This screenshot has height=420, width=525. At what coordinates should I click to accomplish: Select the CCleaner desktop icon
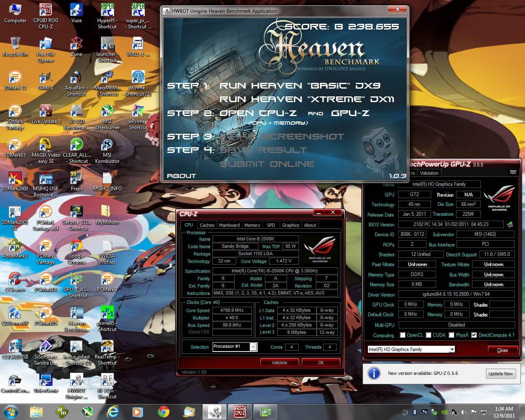point(15,282)
